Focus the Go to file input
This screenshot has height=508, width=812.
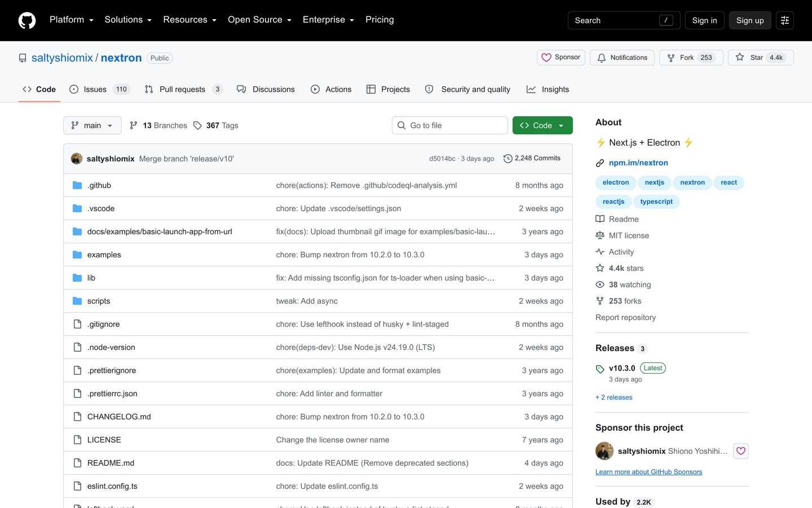[x=450, y=125]
